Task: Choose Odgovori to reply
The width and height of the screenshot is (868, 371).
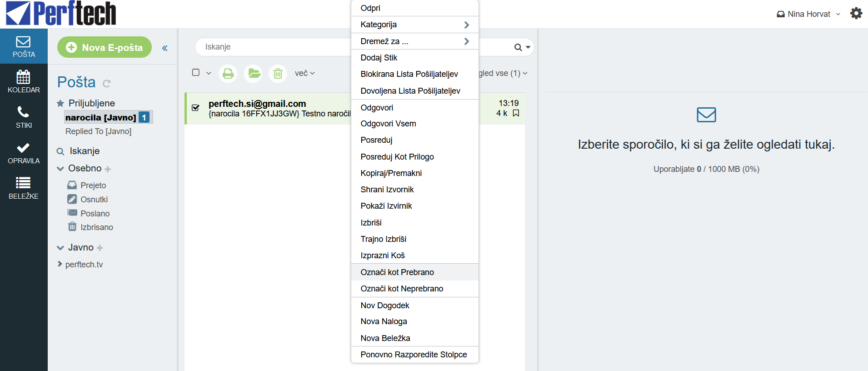Action: (x=415, y=108)
